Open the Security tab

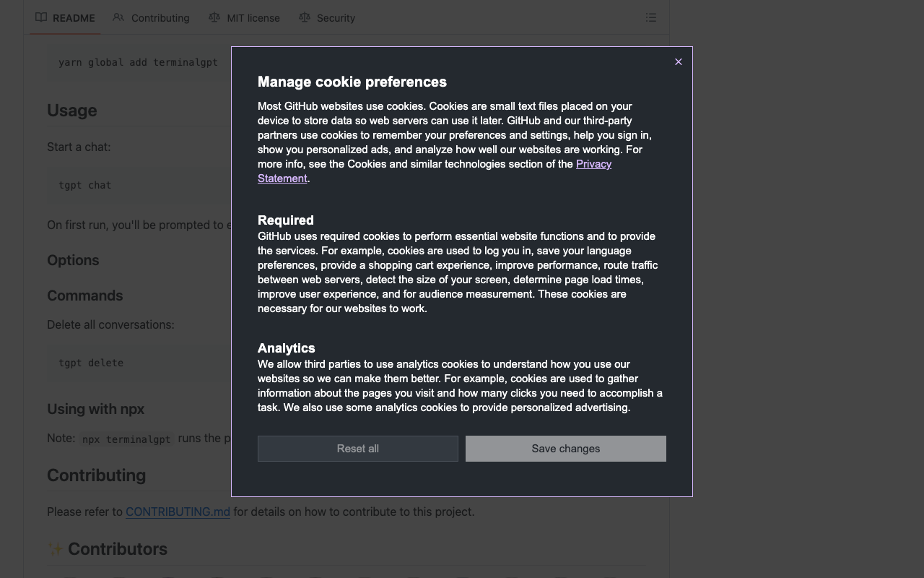(x=327, y=17)
